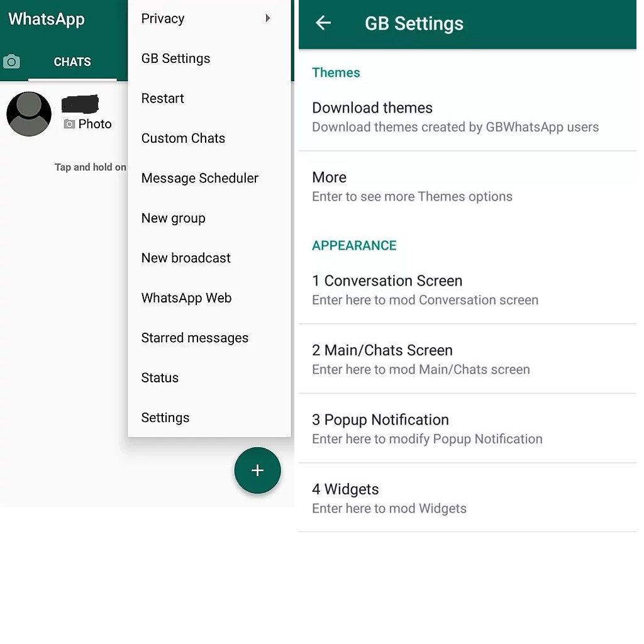Open Settings from the overflow menu
644x644 pixels.
coord(209,418)
